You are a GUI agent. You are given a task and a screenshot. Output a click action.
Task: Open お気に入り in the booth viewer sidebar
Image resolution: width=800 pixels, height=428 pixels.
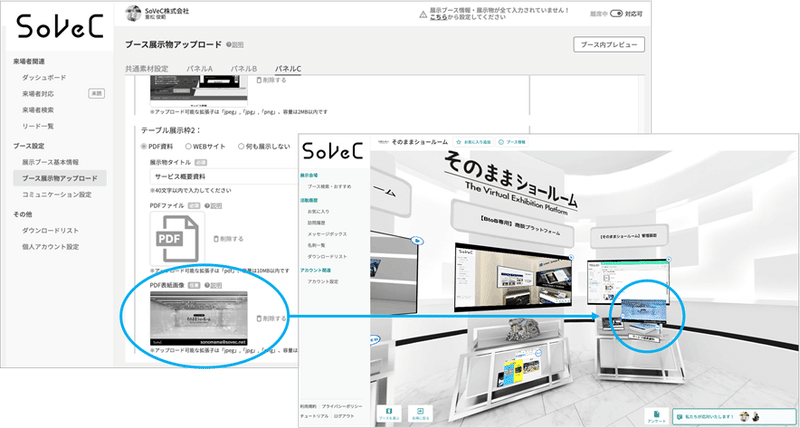click(318, 211)
